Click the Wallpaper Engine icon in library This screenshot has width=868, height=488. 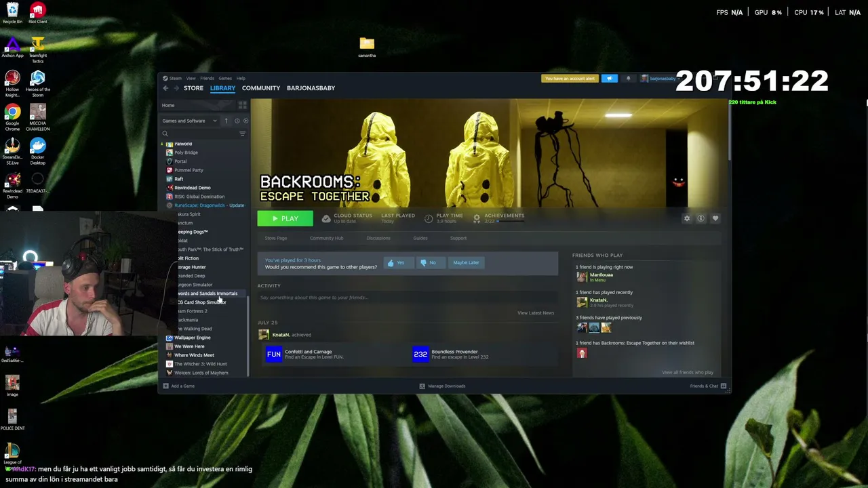click(170, 338)
